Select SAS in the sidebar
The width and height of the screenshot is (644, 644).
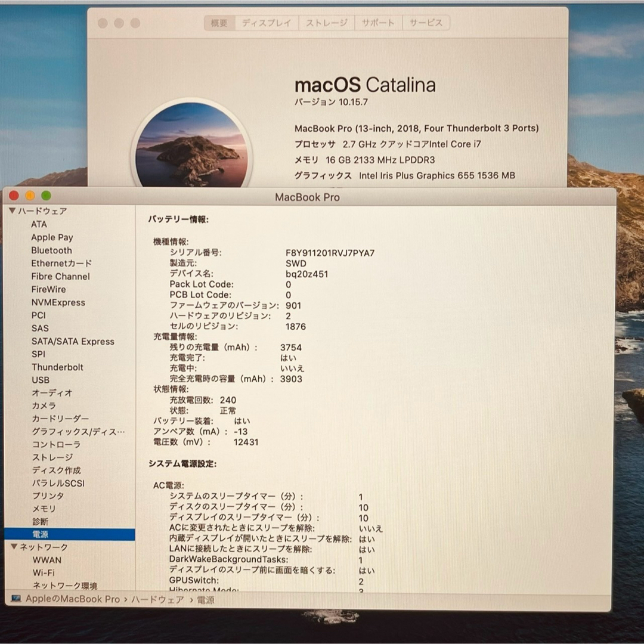41,328
